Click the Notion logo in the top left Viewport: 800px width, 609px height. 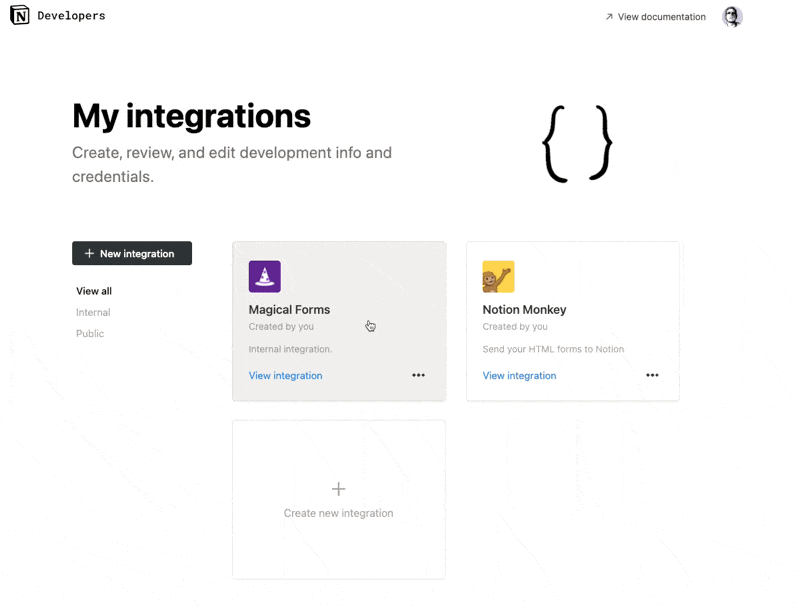[18, 15]
